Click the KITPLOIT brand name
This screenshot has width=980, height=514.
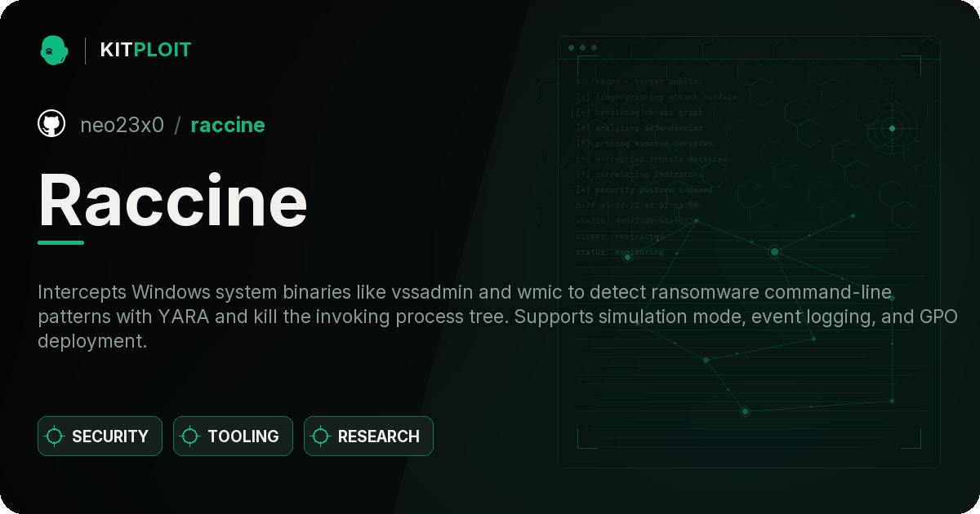point(145,50)
